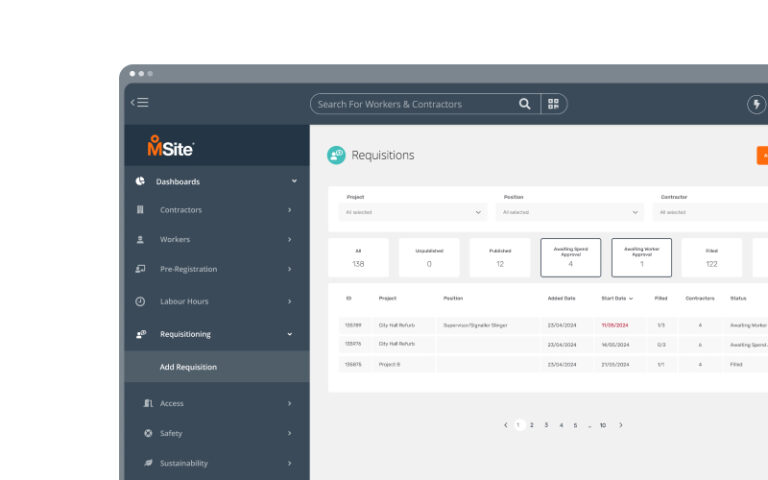Open the Workers menu item

[175, 240]
